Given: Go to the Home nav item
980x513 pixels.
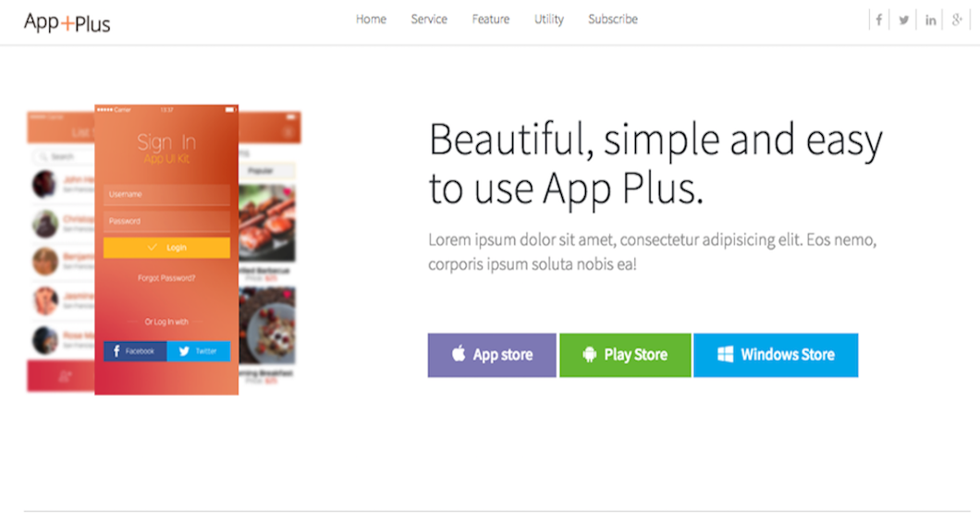Looking at the screenshot, I should (x=371, y=19).
